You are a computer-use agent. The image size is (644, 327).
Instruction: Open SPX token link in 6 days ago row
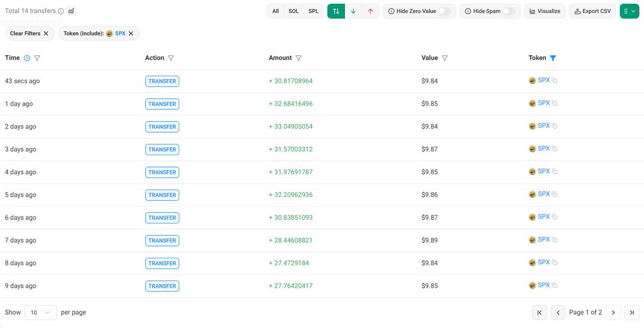coord(544,216)
